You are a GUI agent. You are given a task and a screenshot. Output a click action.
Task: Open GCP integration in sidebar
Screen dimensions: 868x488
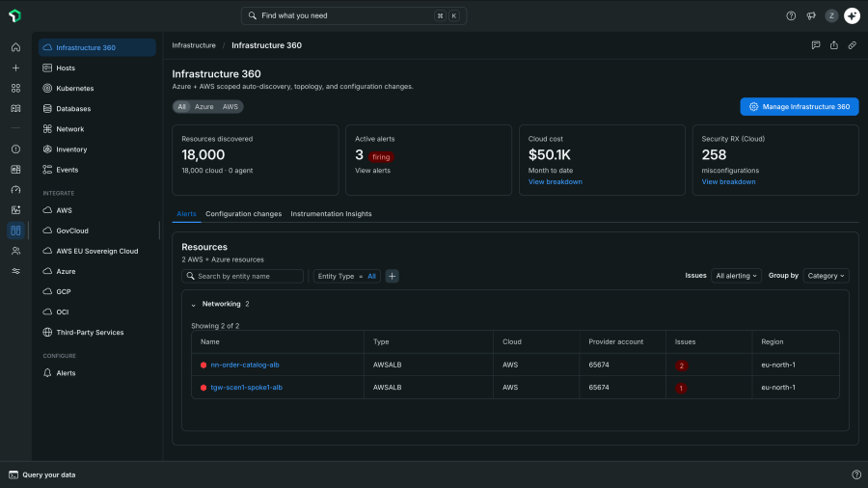click(x=96, y=291)
